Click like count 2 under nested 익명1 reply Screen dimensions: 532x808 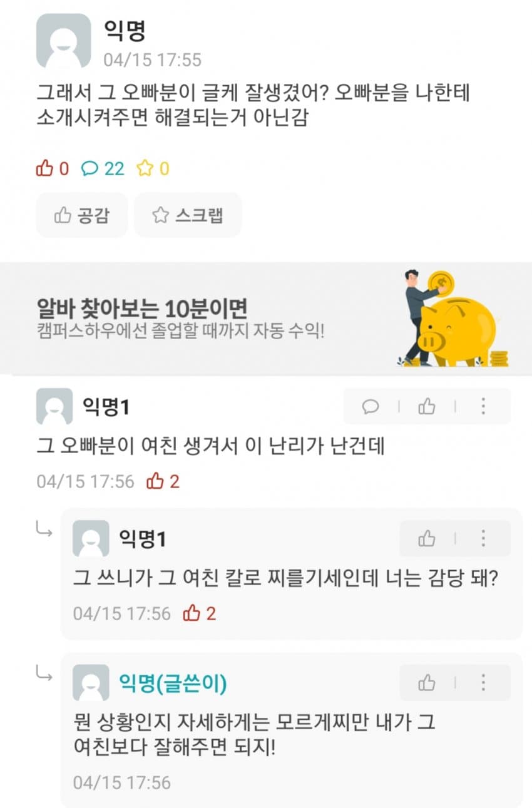(200, 613)
